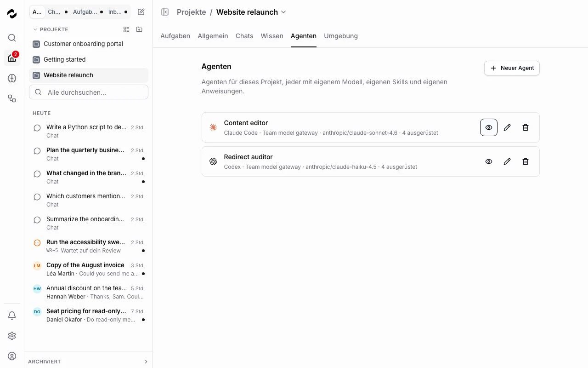
Task: Toggle the eye icon for Redirect auditor
Action: [x=489, y=161]
